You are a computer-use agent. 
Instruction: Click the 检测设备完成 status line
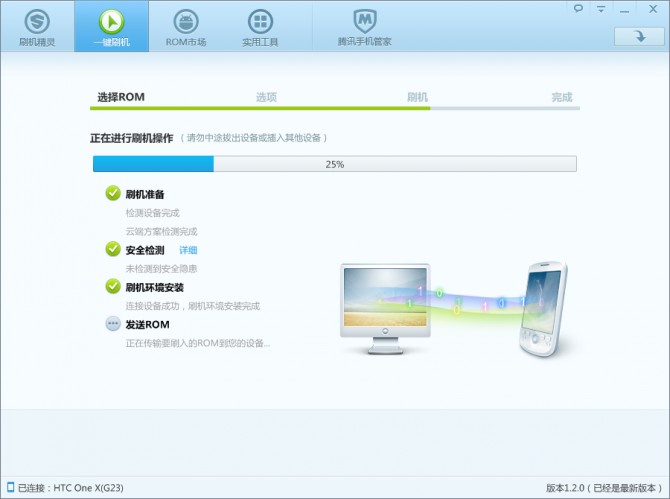[x=153, y=213]
